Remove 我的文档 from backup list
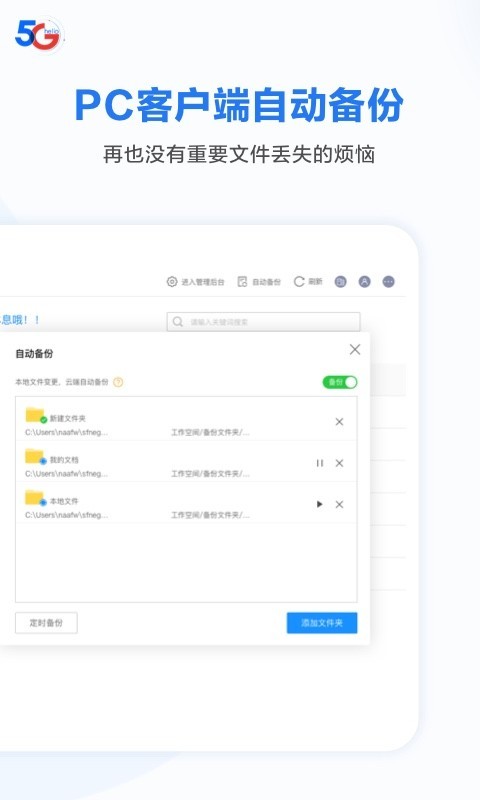Image resolution: width=480 pixels, height=800 pixels. [339, 463]
